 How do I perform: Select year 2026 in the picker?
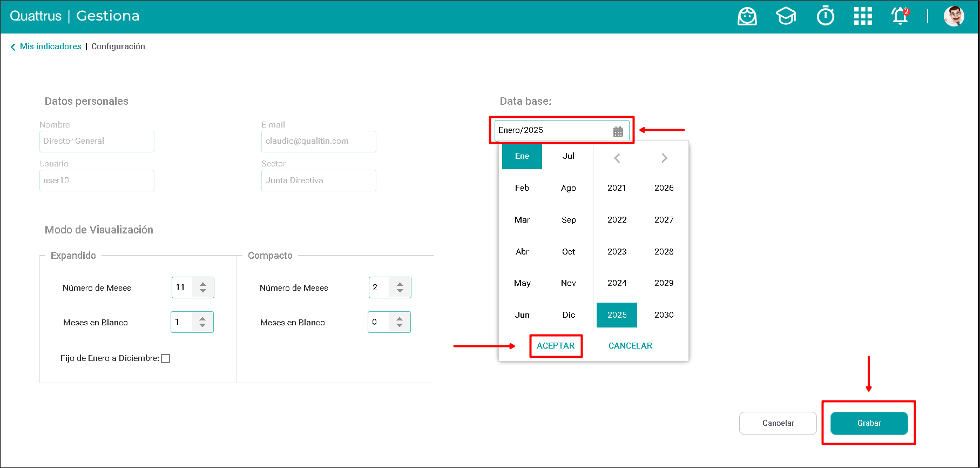[664, 188]
